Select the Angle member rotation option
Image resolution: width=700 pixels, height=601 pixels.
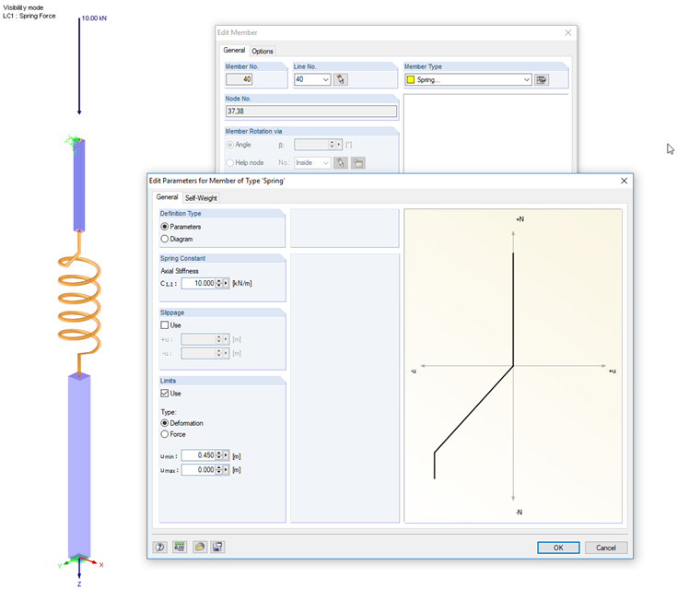(x=230, y=145)
